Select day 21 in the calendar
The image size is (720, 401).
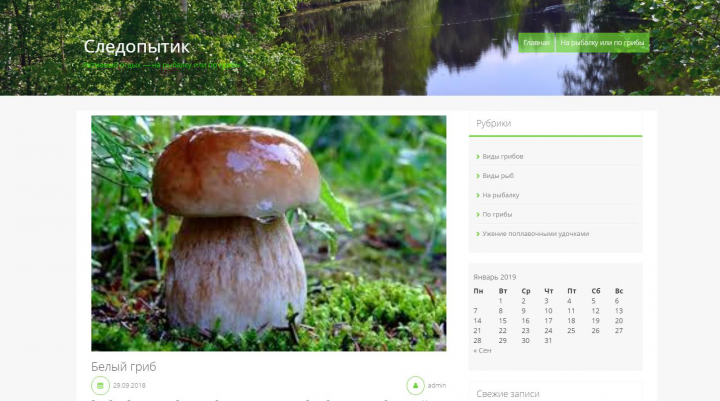[477, 330]
